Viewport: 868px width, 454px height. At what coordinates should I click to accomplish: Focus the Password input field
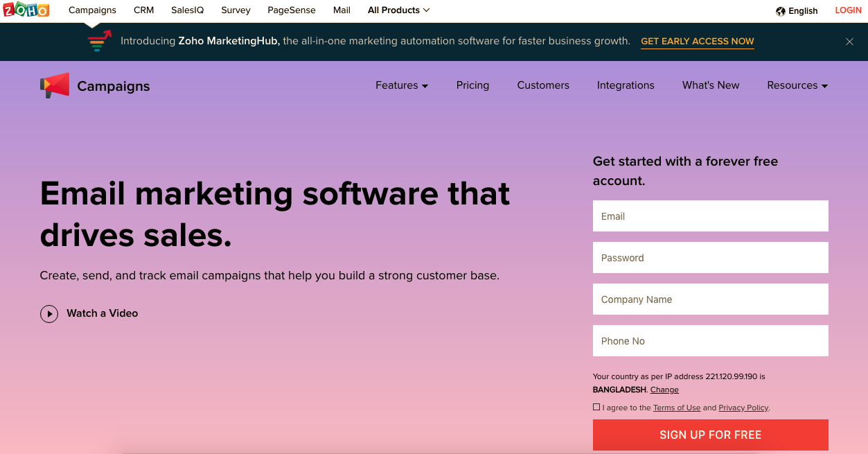pos(710,258)
